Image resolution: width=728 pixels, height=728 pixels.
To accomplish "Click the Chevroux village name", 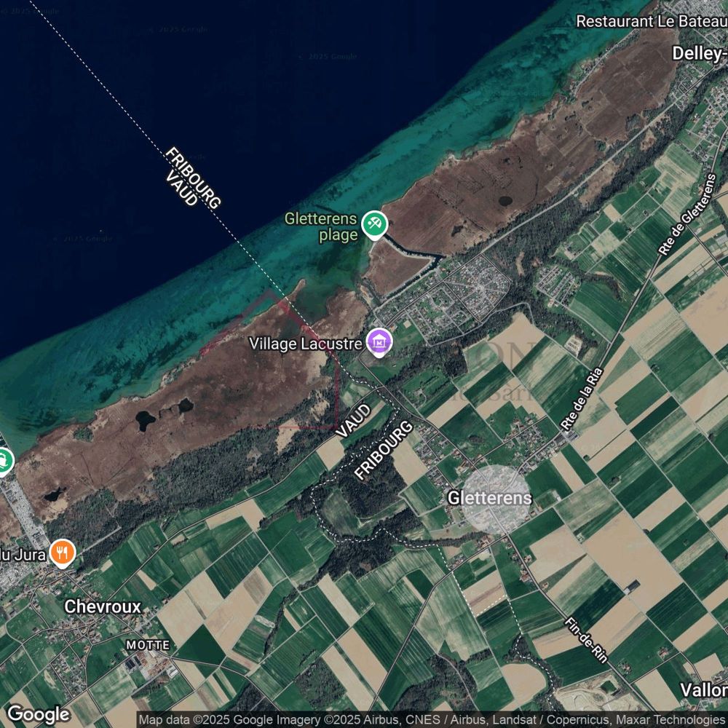I will click(103, 606).
